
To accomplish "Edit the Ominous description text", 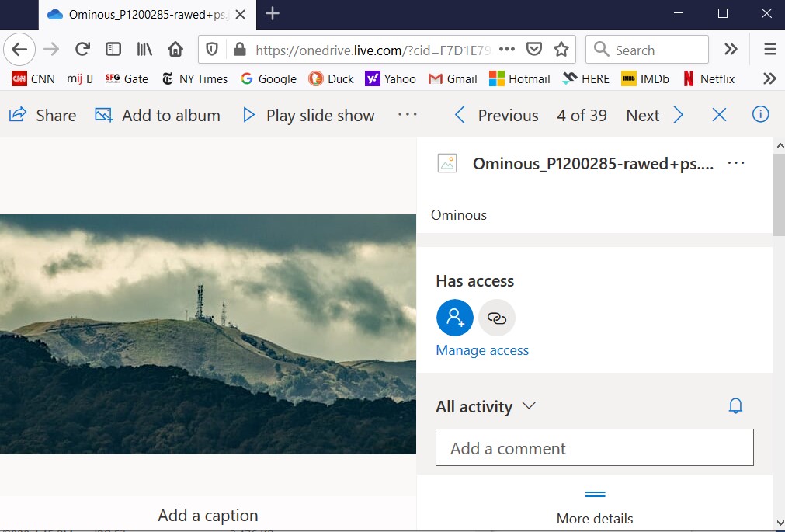I will point(459,215).
